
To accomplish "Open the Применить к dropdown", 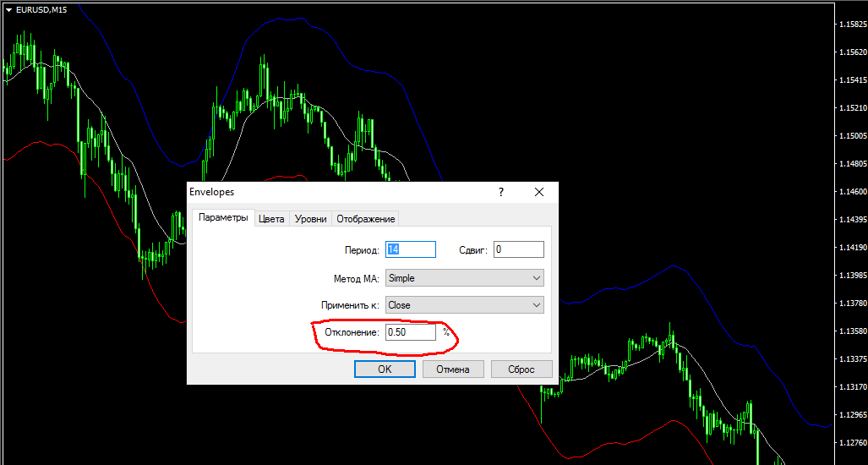I will click(465, 304).
